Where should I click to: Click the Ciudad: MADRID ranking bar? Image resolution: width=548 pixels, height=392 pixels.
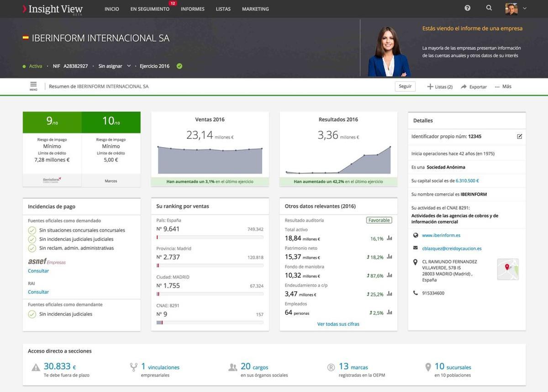coord(210,294)
